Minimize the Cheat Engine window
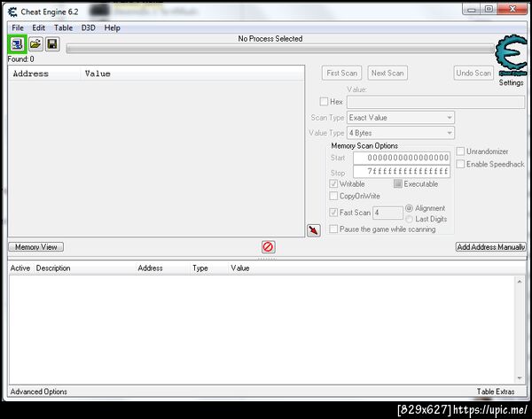The image size is (532, 419). tap(472, 10)
